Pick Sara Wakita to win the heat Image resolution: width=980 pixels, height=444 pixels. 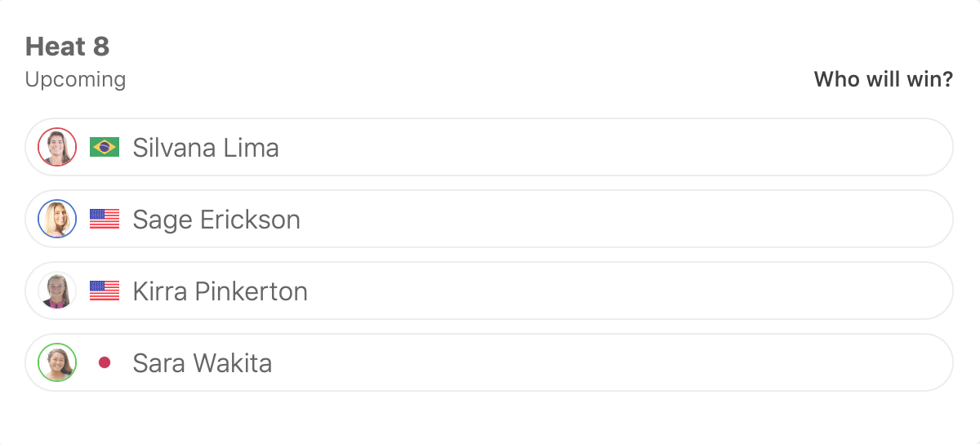pyautogui.click(x=572, y=362)
